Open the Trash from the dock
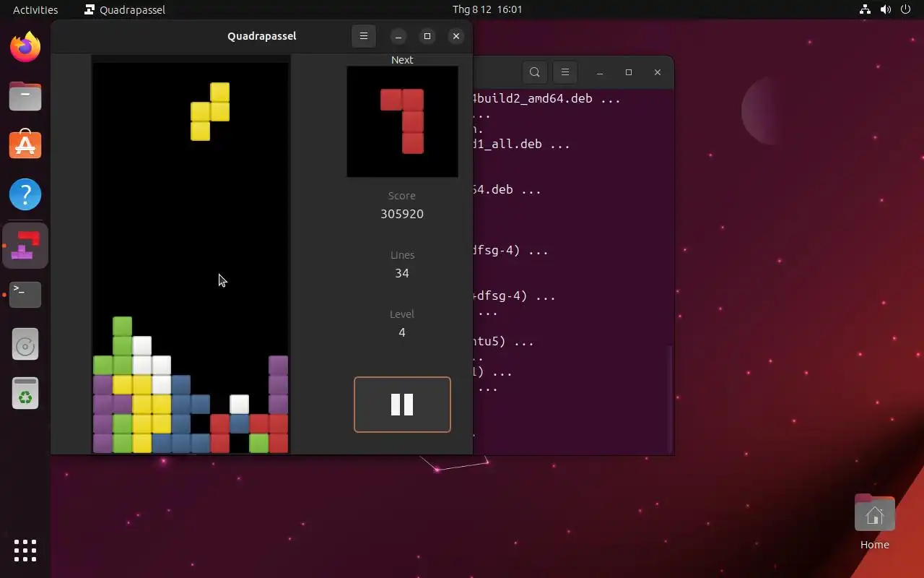Viewport: 924px width, 578px height. [25, 394]
